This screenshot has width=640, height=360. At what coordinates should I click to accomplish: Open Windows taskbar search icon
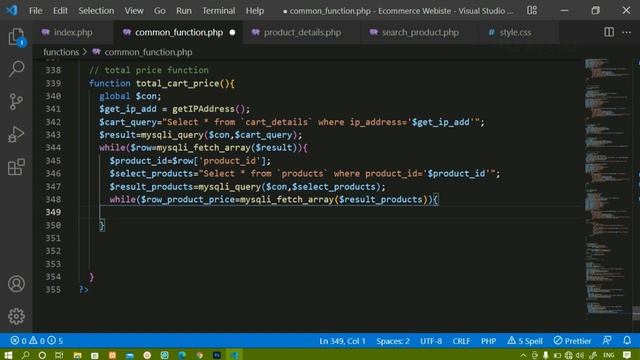[x=25, y=355]
